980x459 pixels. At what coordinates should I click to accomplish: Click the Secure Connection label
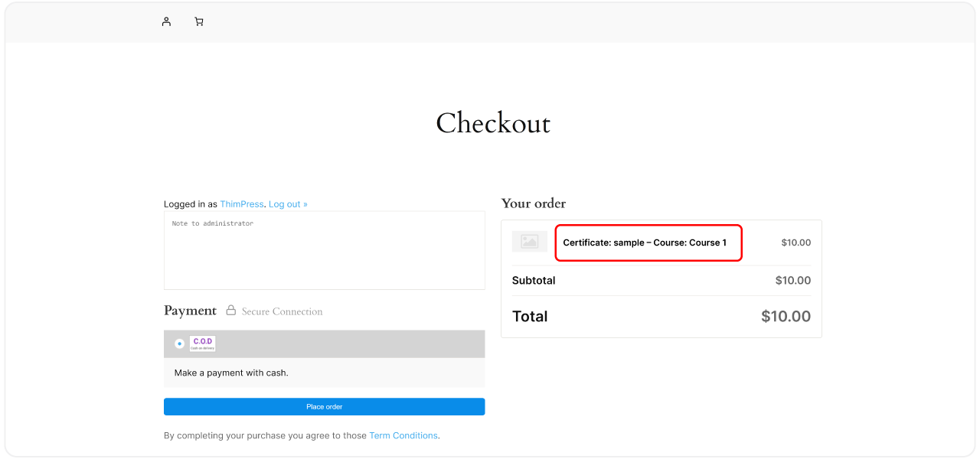click(282, 311)
